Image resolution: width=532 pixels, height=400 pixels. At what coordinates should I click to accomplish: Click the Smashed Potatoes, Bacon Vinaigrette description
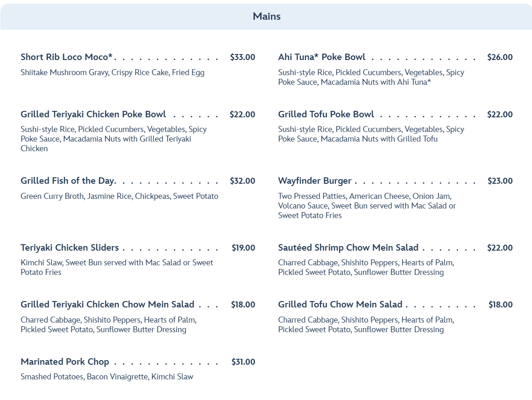[107, 377]
